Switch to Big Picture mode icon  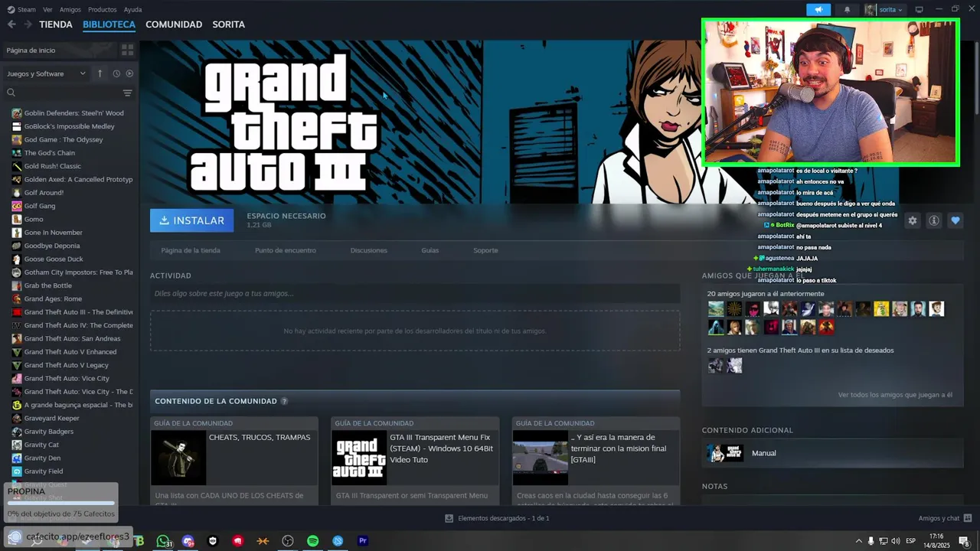pyautogui.click(x=920, y=9)
